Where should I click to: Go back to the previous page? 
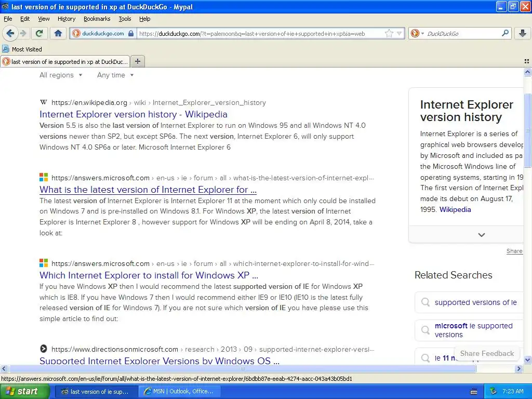click(10, 33)
